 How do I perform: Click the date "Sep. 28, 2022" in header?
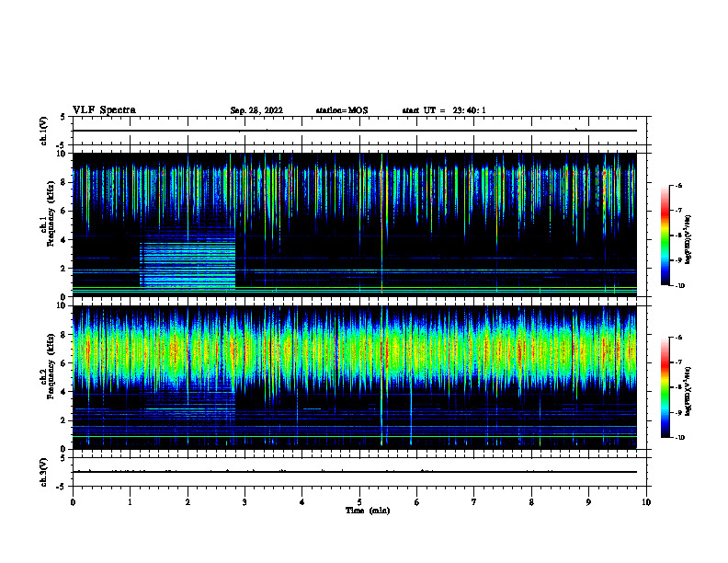[256, 110]
